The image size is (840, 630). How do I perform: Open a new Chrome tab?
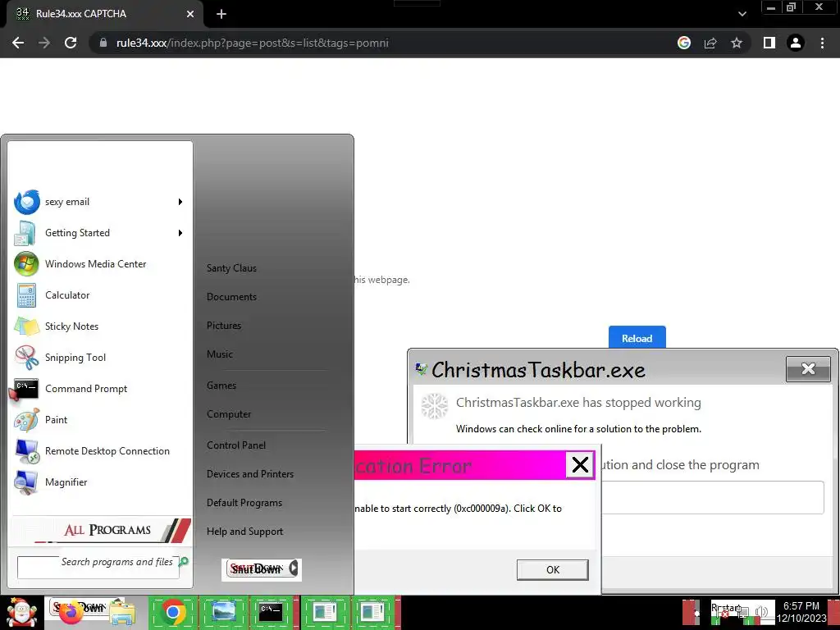tap(221, 14)
